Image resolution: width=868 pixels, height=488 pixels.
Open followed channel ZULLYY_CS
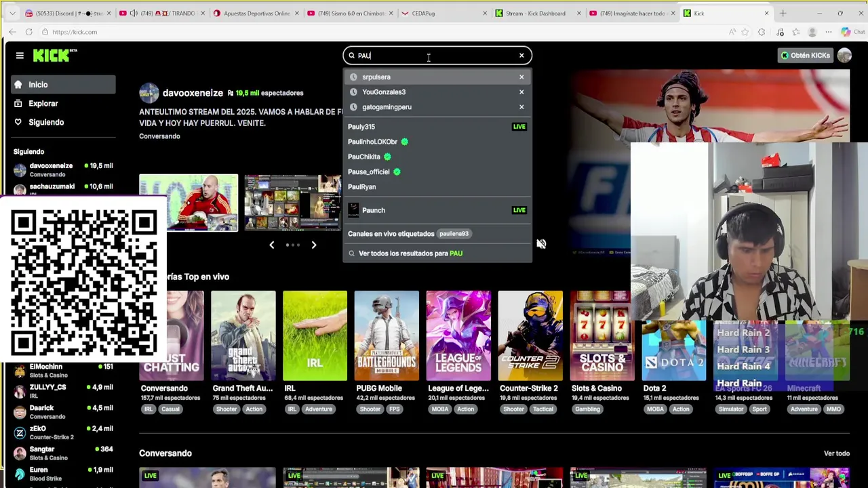(63, 391)
